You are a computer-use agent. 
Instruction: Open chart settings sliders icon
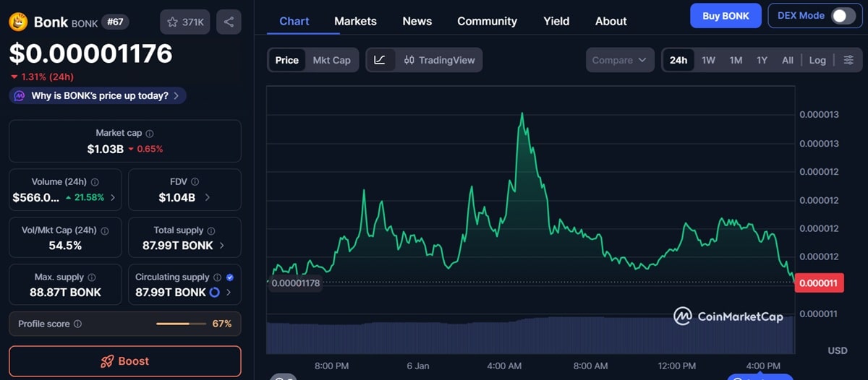click(848, 60)
